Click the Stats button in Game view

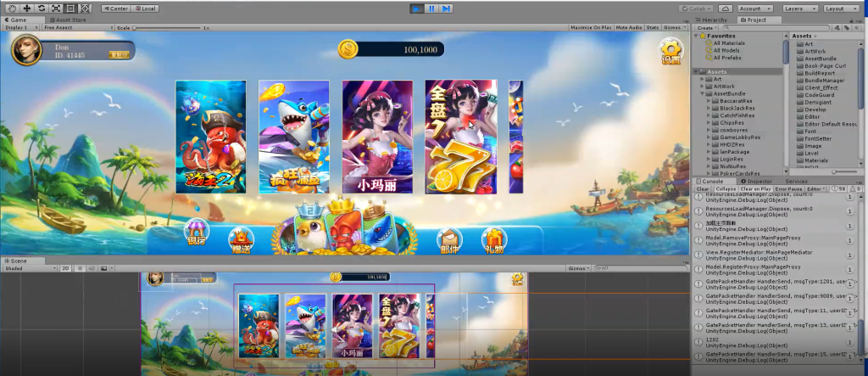[653, 27]
